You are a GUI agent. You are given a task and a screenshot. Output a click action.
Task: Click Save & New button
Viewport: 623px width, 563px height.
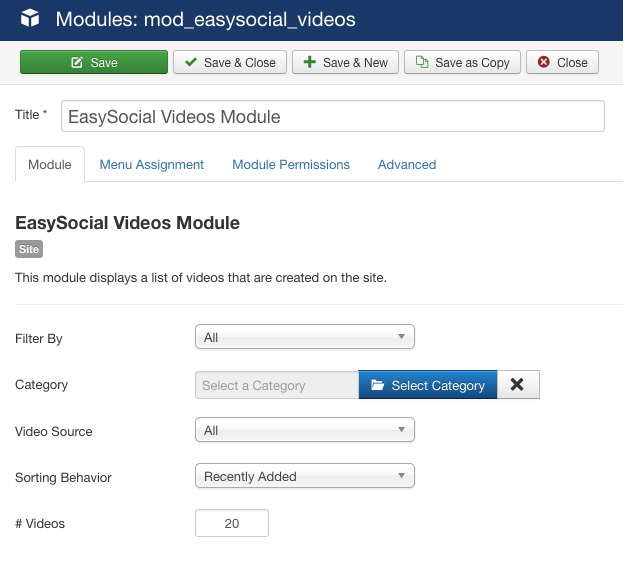(x=345, y=62)
